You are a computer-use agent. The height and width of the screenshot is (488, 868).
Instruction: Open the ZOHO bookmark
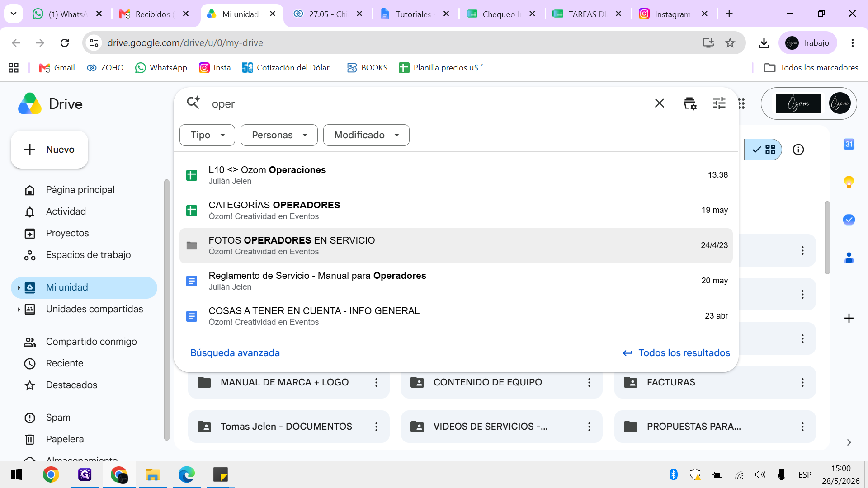tap(105, 68)
